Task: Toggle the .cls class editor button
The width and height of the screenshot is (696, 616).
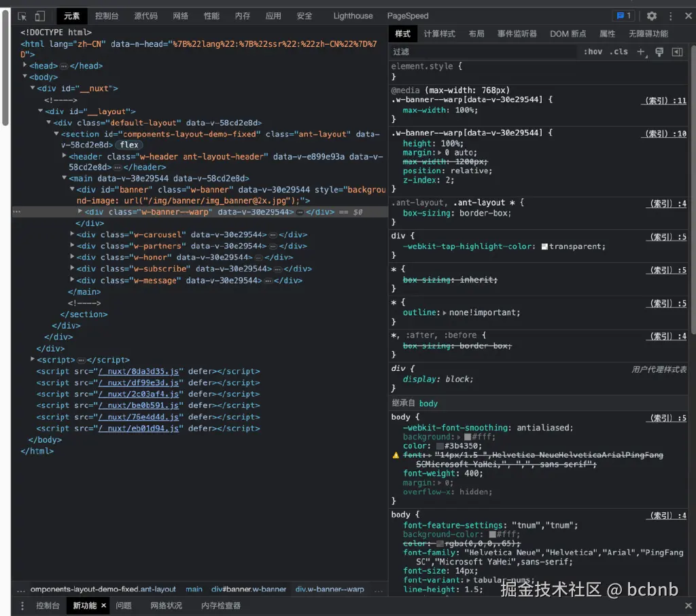Action: point(619,52)
